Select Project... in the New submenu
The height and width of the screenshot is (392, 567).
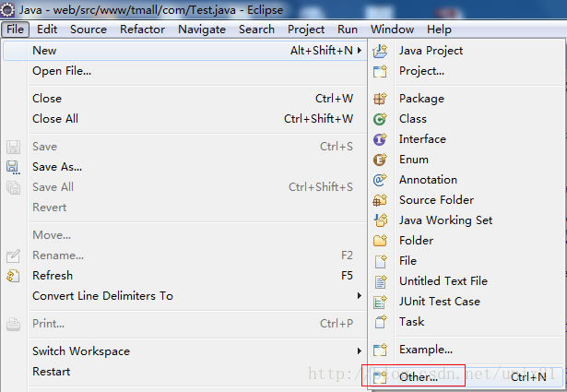click(x=467, y=71)
